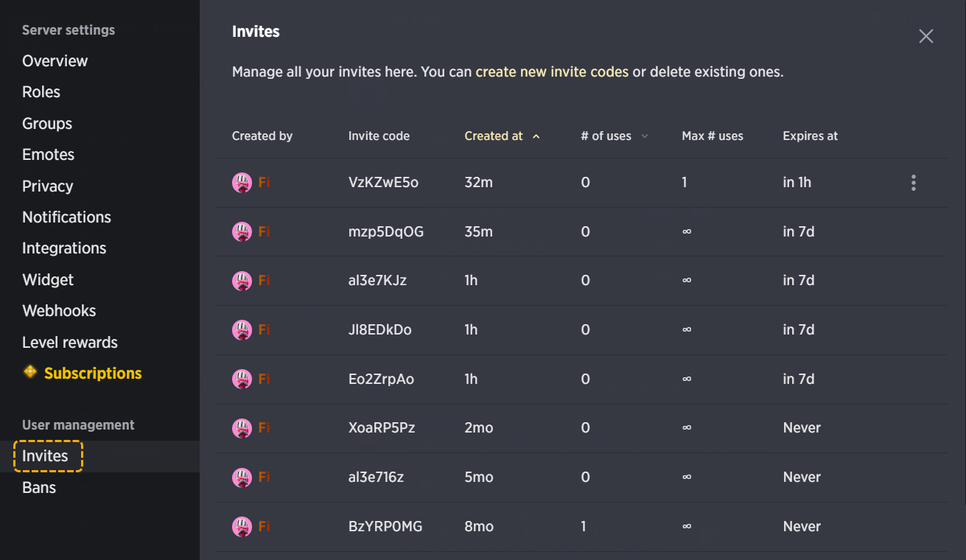The image size is (966, 560).
Task: Open the Roles settings page
Action: [x=41, y=92]
